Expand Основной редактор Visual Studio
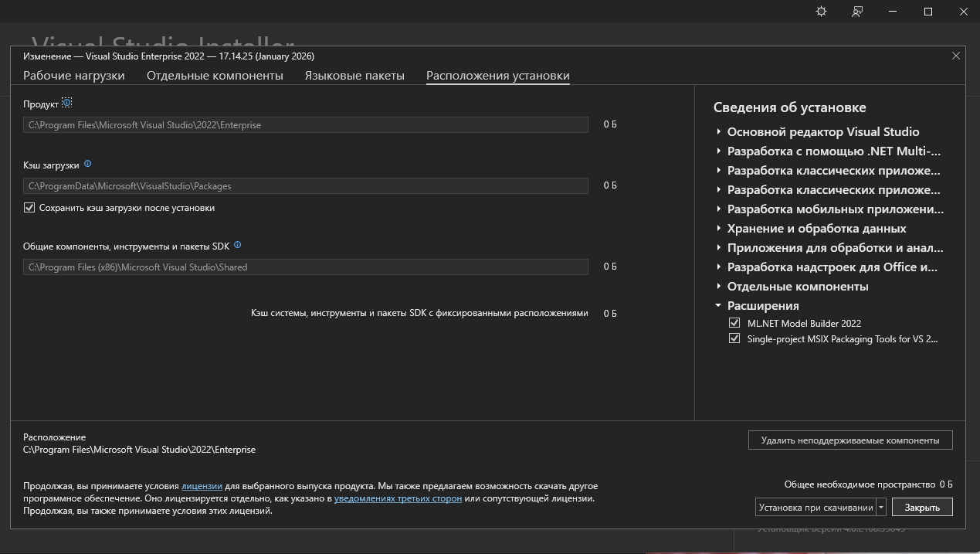This screenshot has height=554, width=980. (719, 132)
